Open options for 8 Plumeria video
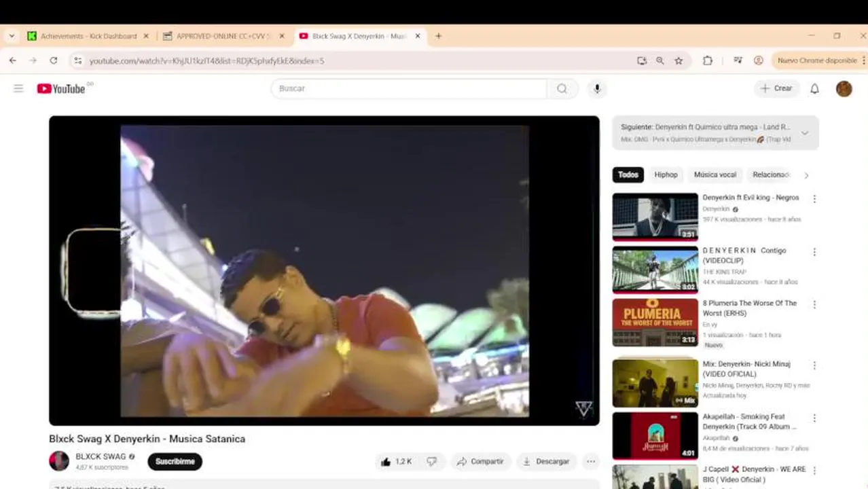 pyautogui.click(x=814, y=305)
